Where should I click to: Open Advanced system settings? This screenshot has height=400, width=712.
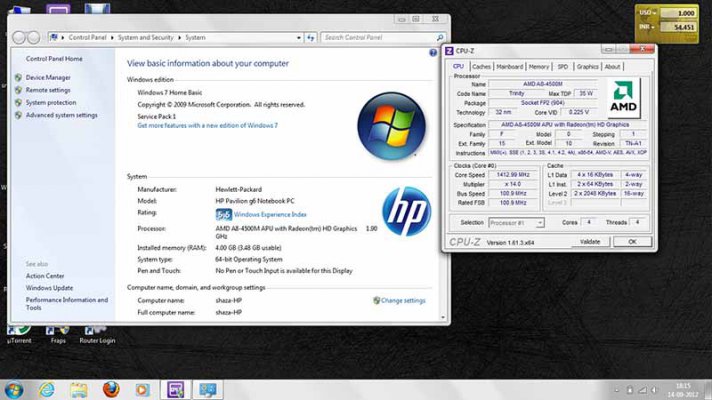click(x=61, y=115)
